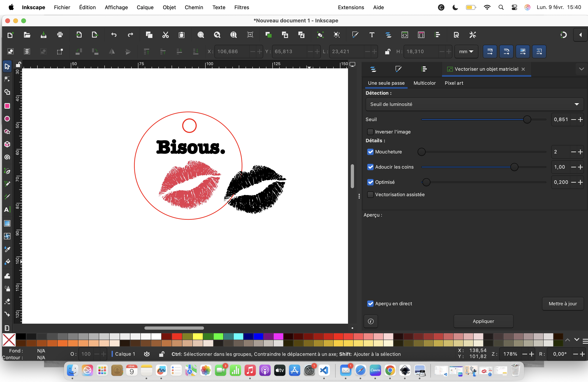Switch to the Multicolor tab
Image resolution: width=588 pixels, height=382 pixels.
click(424, 83)
